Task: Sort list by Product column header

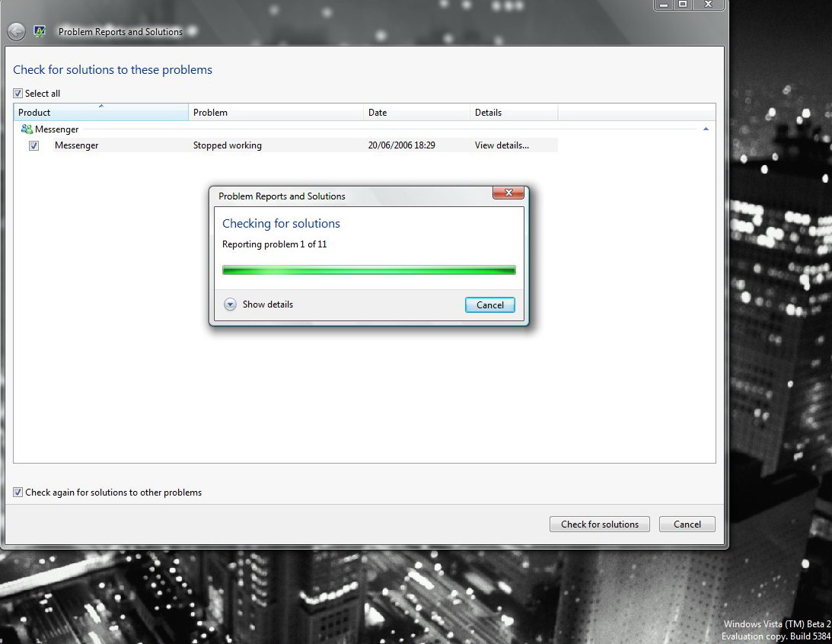Action: pos(100,113)
